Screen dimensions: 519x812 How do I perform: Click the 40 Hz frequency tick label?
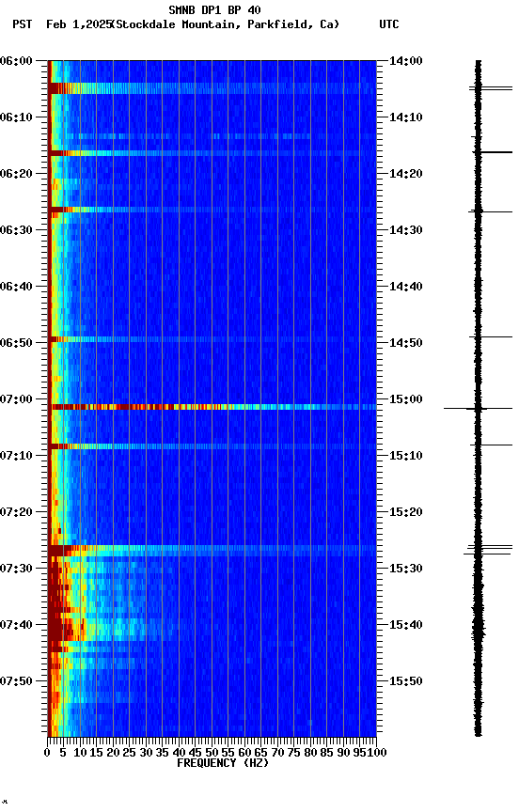click(x=179, y=753)
